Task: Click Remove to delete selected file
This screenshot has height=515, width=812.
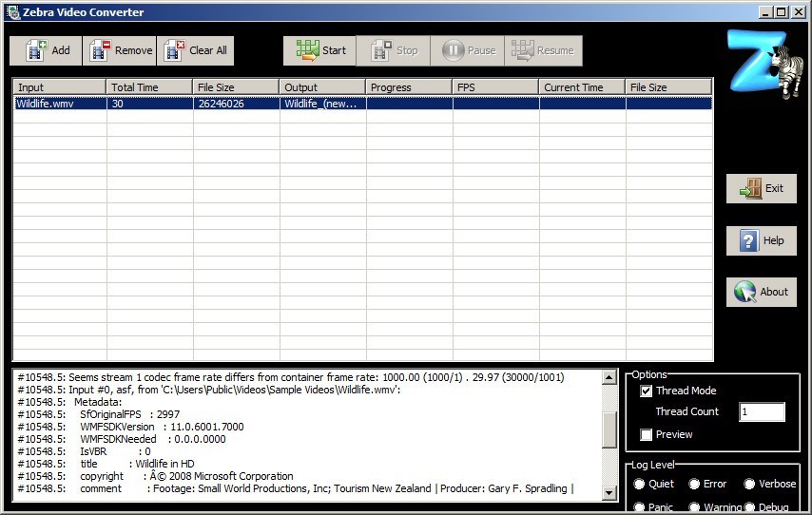Action: pos(120,50)
